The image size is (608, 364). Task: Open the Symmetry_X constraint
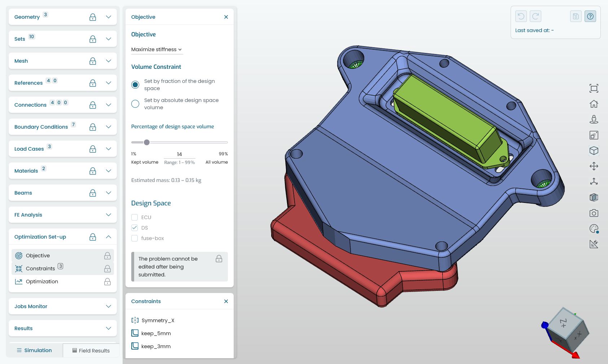(153, 320)
